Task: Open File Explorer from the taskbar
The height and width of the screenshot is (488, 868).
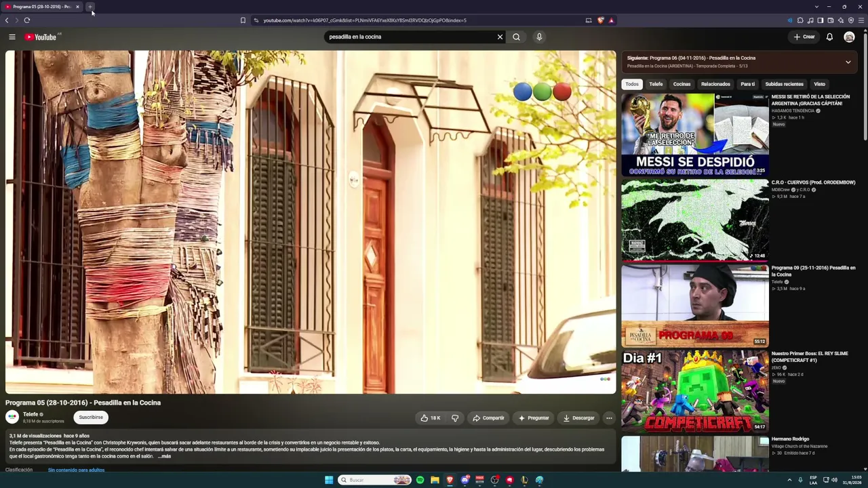Action: pos(435,480)
